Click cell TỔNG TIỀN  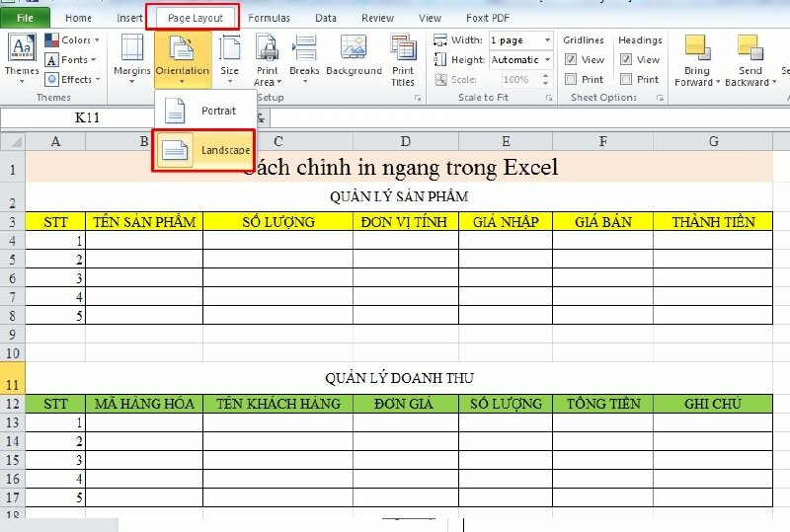tap(602, 404)
